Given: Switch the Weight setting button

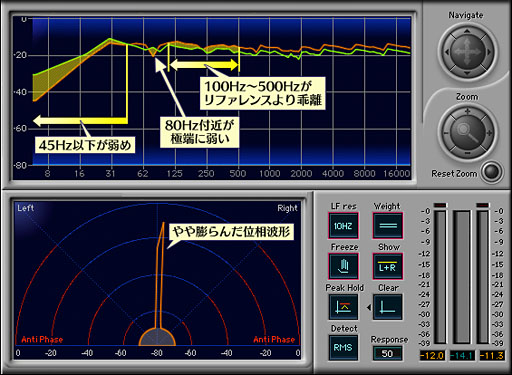Looking at the screenshot, I should [387, 226].
